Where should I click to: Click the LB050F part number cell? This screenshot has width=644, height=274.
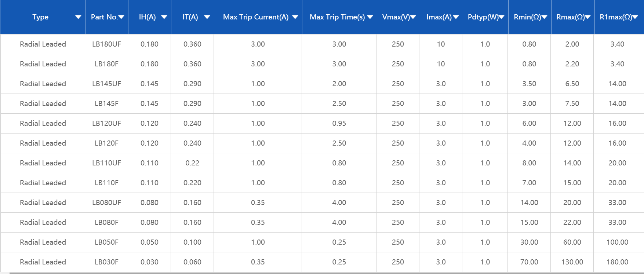(x=106, y=242)
